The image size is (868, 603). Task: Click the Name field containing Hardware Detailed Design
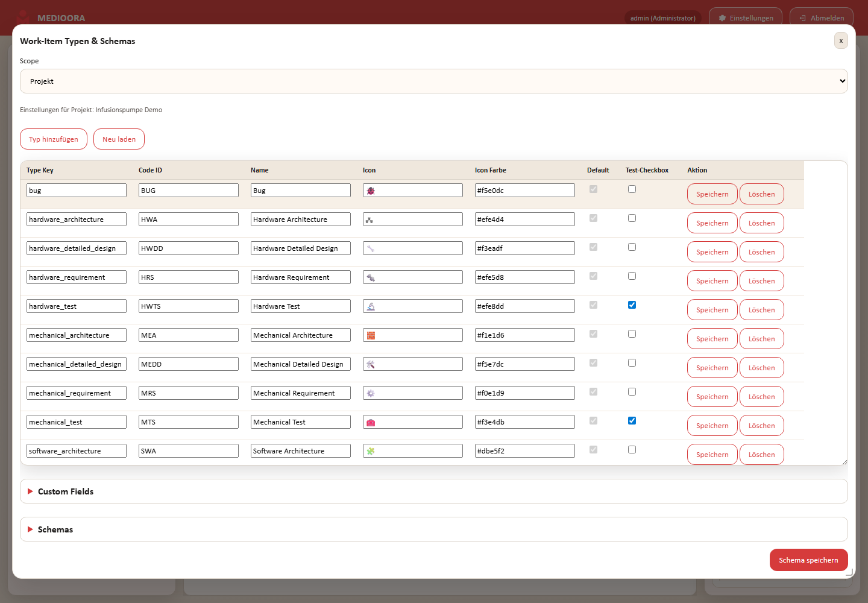point(301,248)
